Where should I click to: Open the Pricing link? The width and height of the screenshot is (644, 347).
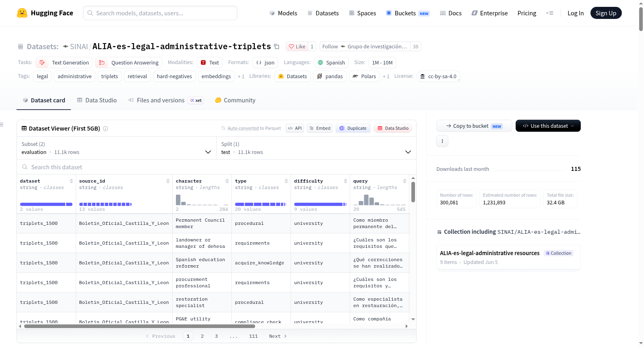tap(527, 13)
